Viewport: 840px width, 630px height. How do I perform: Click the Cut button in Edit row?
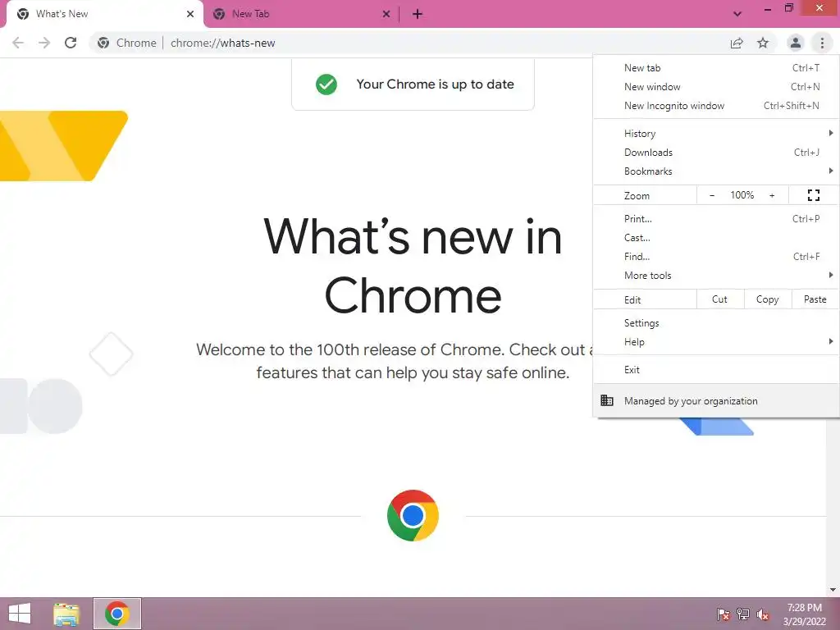tap(720, 299)
